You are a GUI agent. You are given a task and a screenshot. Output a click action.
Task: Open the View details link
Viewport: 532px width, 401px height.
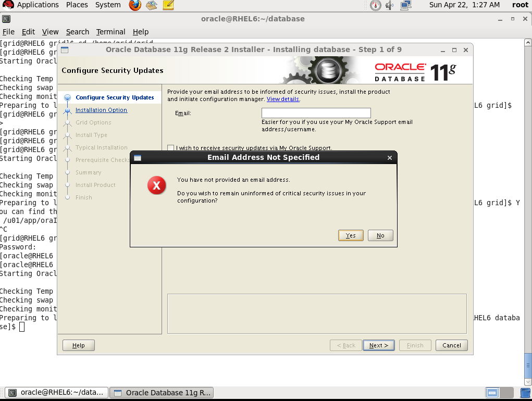[282, 99]
